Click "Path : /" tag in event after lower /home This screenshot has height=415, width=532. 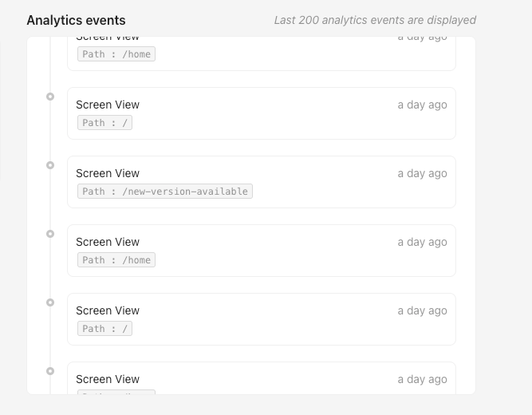pyautogui.click(x=105, y=329)
